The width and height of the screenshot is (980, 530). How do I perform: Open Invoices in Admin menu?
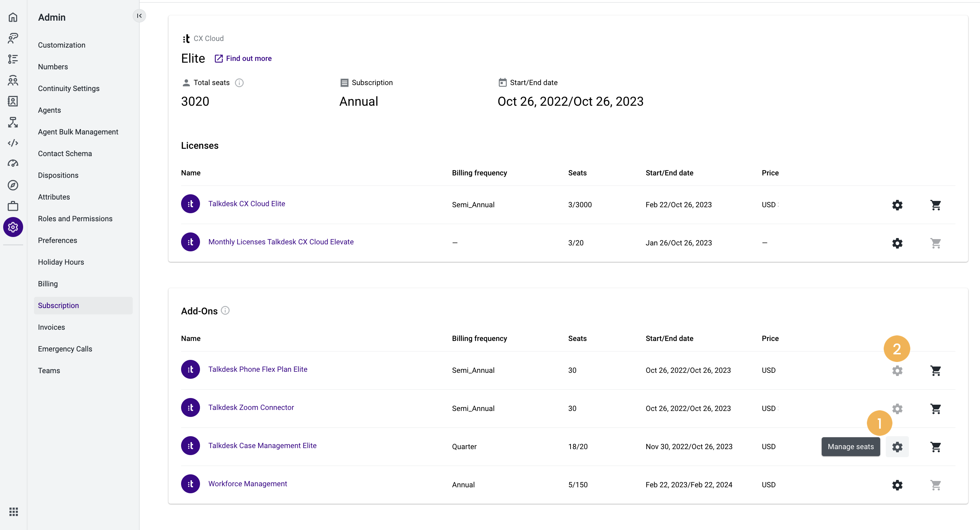(x=51, y=327)
